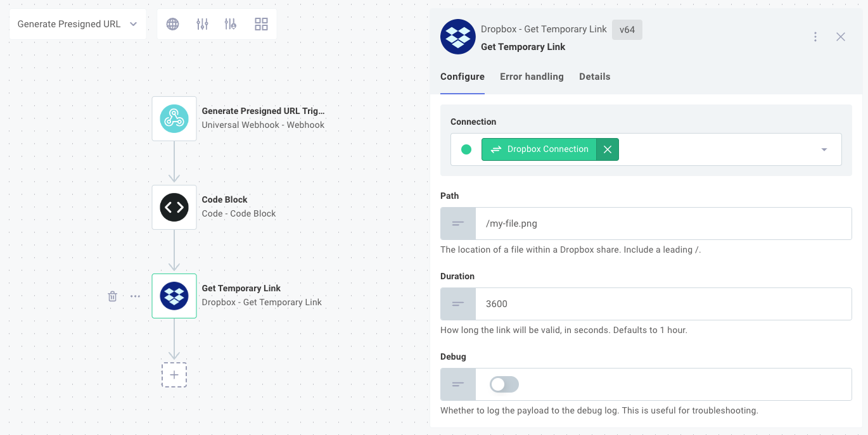
Task: Open the config variables sliders icon
Action: point(201,23)
